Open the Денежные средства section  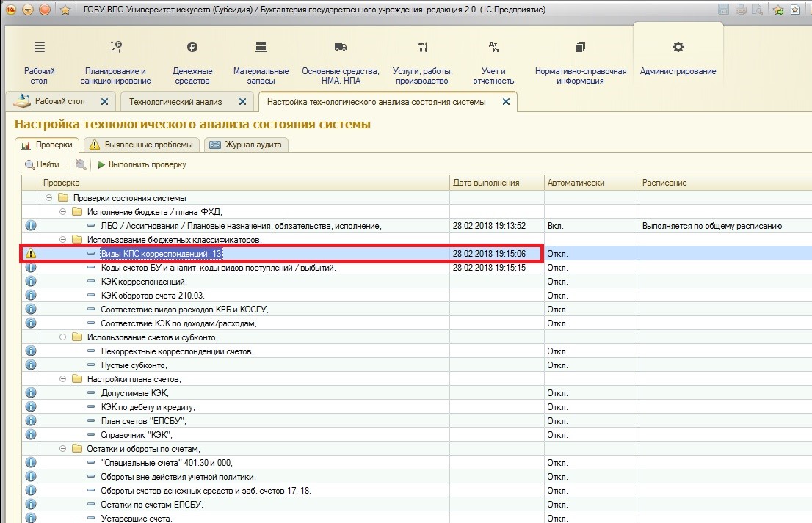pos(192,62)
